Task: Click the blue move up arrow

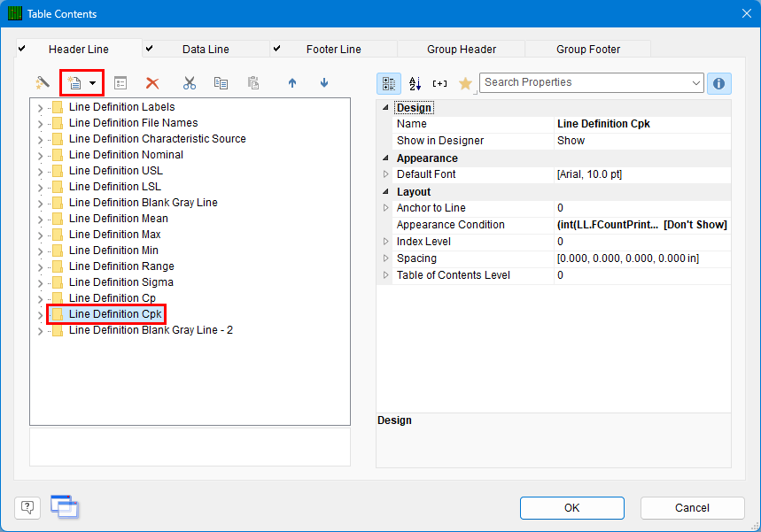Action: coord(292,83)
